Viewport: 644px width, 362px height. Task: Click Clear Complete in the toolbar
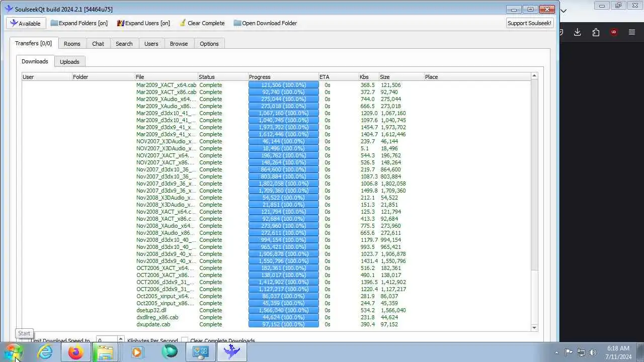[x=201, y=23]
